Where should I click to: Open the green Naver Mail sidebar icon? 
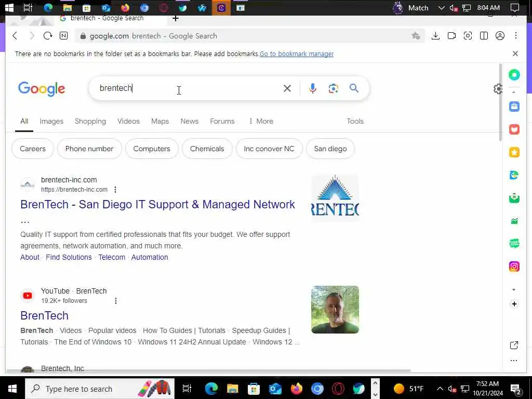(514, 198)
